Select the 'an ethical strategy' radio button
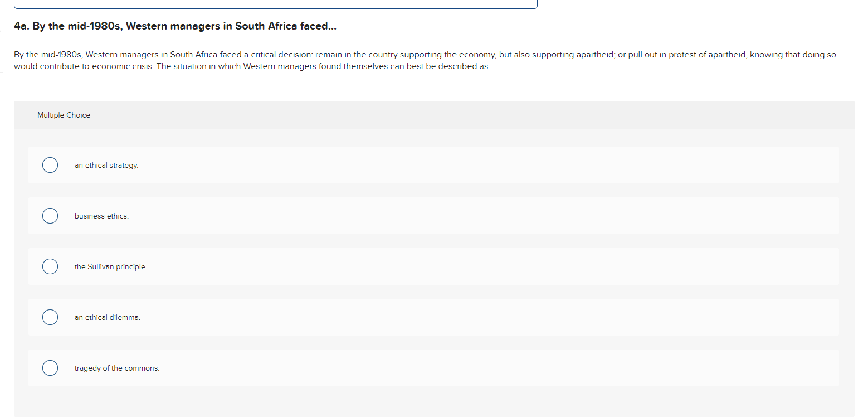The image size is (868, 417). pos(50,165)
